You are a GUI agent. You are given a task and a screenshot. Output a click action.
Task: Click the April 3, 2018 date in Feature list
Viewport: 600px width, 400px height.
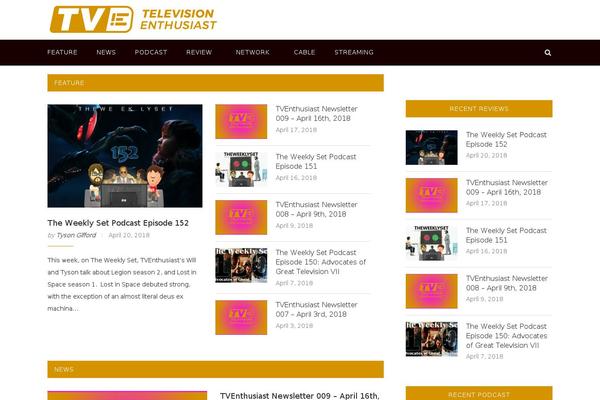coord(294,326)
